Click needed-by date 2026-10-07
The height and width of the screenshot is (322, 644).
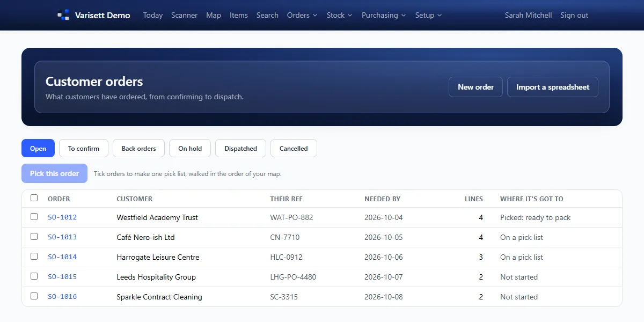point(383,277)
